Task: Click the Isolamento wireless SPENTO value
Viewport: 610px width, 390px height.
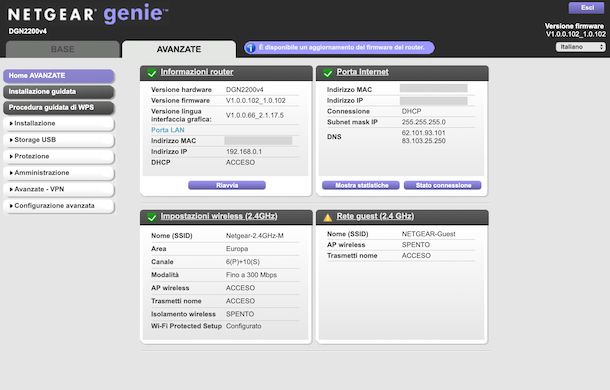Action: pyautogui.click(x=240, y=314)
